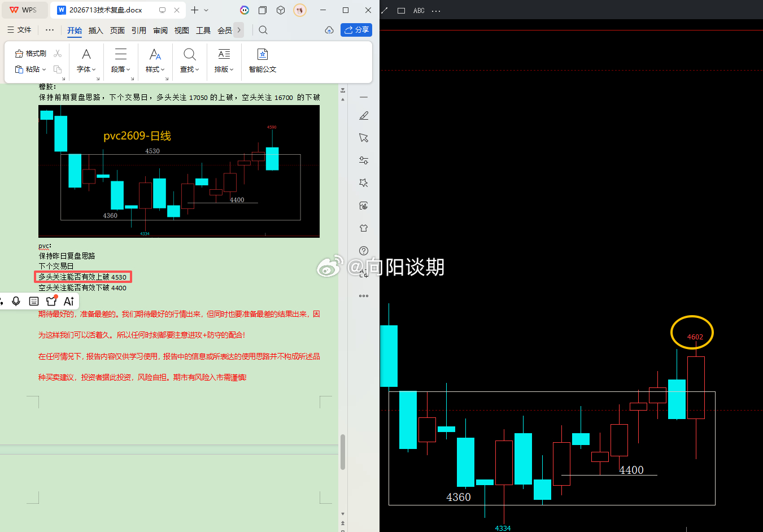Click the scroll down arrow of document
Screen dimensions: 763x532
point(343,514)
